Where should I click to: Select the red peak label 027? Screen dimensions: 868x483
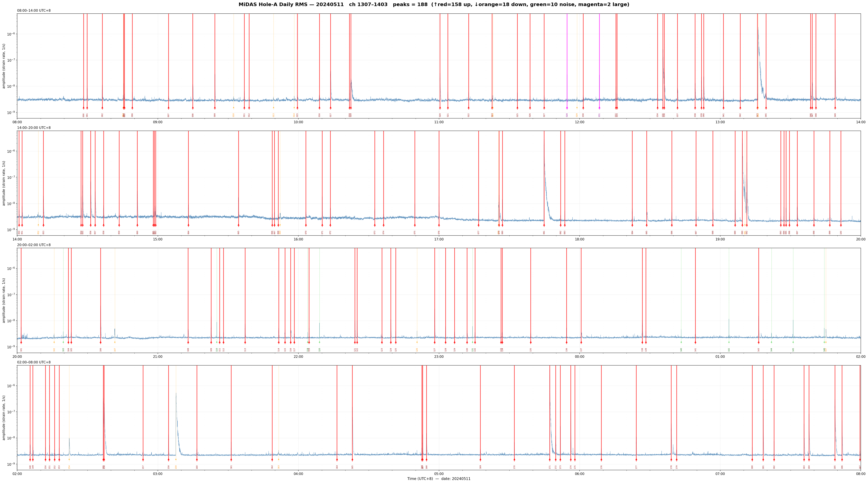[x=544, y=115]
